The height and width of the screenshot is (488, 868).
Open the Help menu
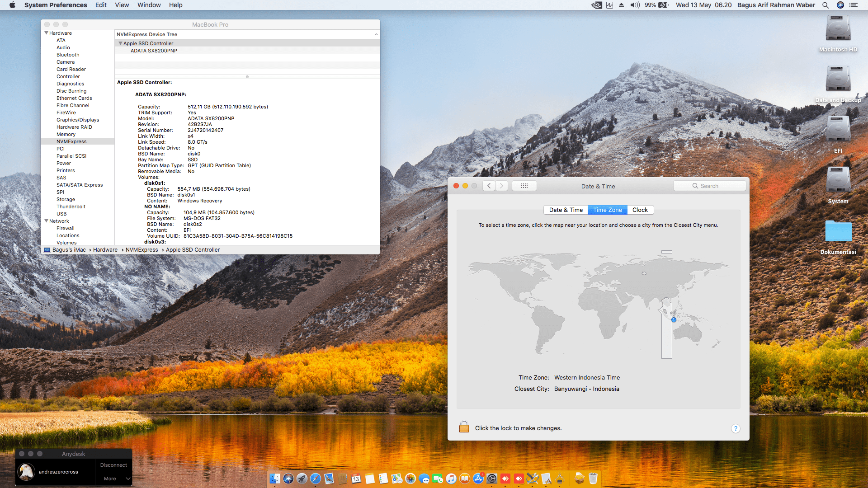(175, 5)
